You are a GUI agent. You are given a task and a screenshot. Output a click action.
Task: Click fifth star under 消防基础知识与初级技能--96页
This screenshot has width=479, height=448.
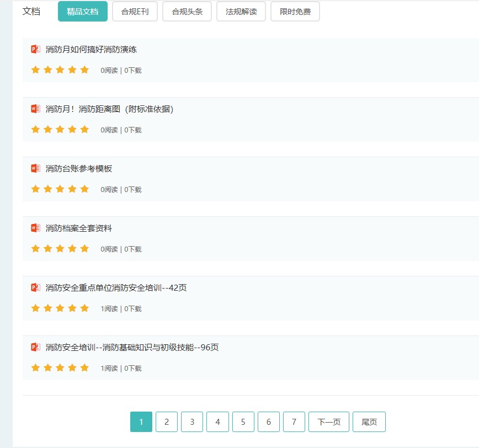(84, 367)
